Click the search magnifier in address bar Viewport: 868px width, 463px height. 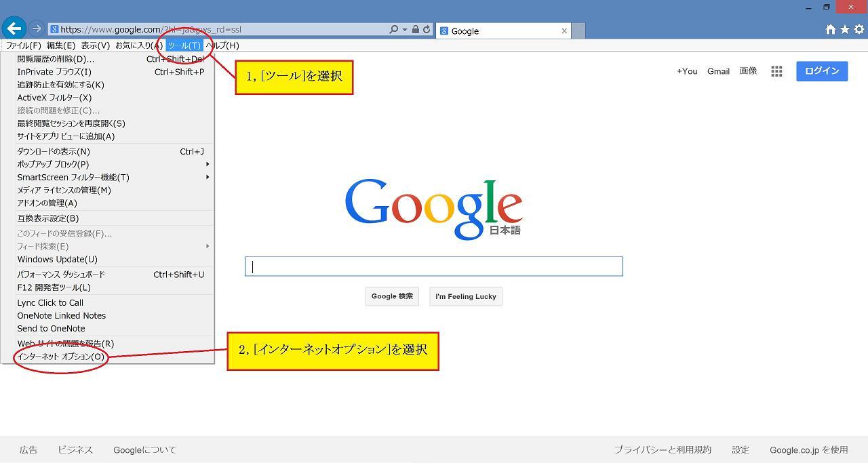[394, 29]
